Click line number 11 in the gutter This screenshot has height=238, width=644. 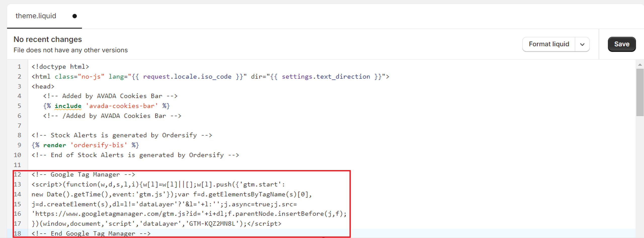17,165
